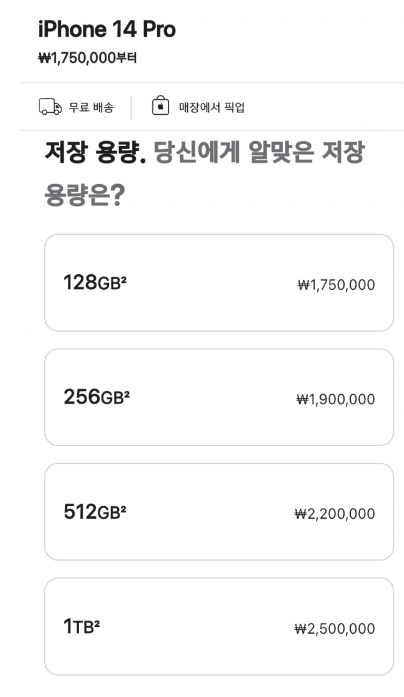Open the 당신에게 알맞은 저장 용량은? help link
The image size is (404, 697).
(x=204, y=173)
